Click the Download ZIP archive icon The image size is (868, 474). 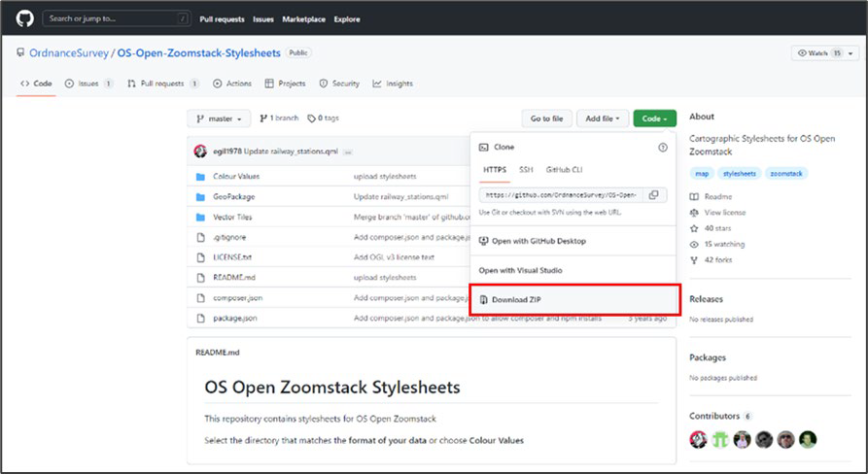483,300
